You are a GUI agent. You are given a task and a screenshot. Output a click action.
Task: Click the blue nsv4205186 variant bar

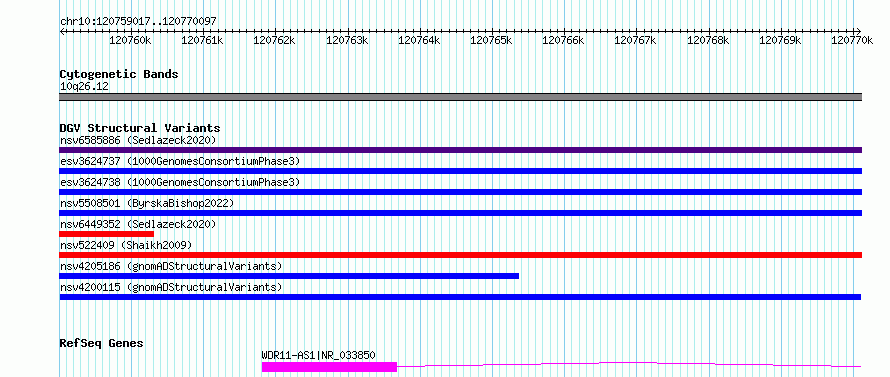click(x=289, y=276)
